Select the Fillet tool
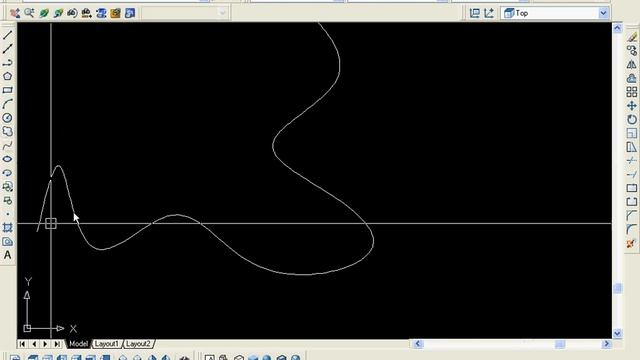The height and width of the screenshot is (360, 640). [x=631, y=229]
